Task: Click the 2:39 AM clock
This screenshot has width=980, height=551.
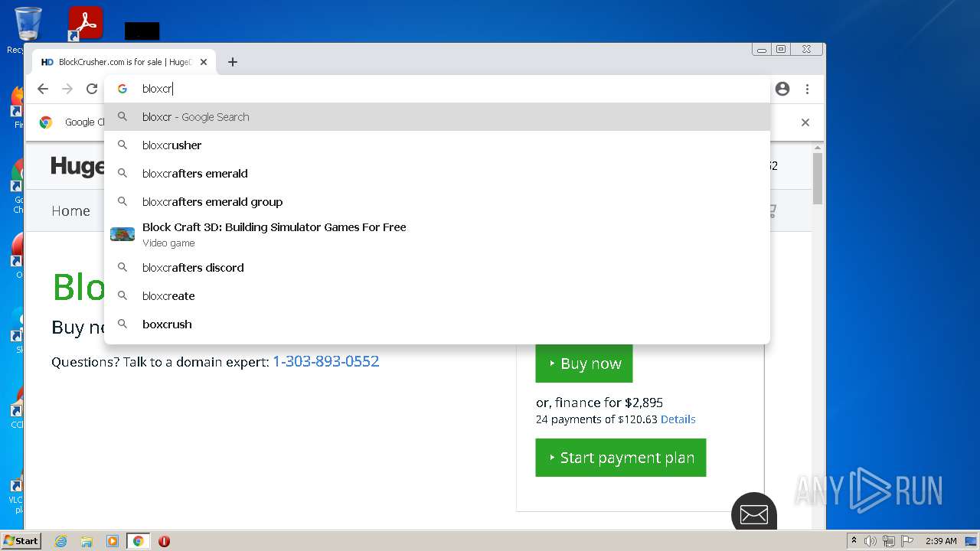Action: point(941,541)
